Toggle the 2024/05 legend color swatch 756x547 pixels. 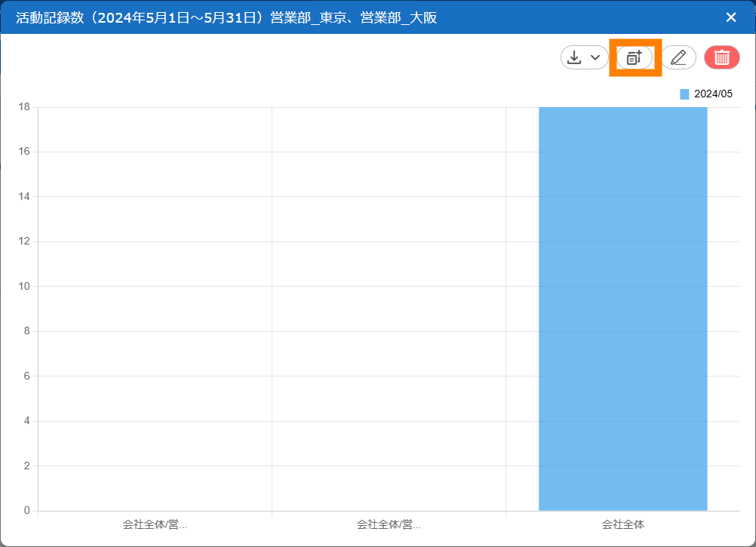pyautogui.click(x=684, y=94)
